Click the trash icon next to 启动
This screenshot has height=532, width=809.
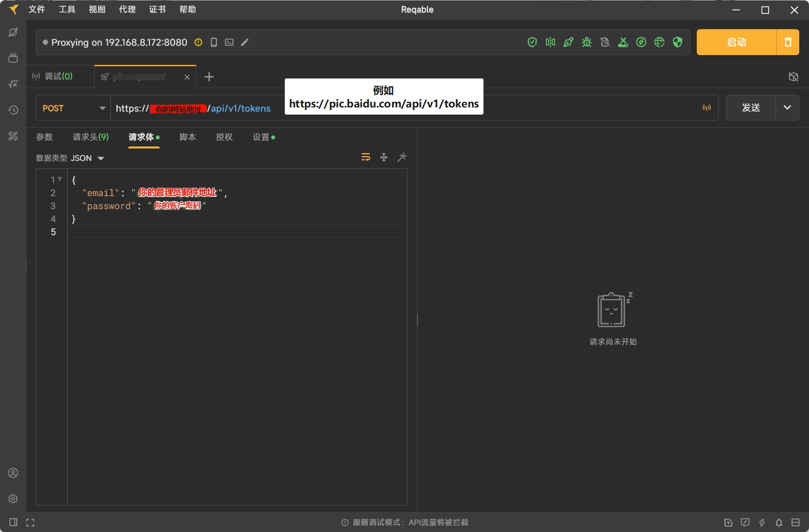(x=788, y=43)
